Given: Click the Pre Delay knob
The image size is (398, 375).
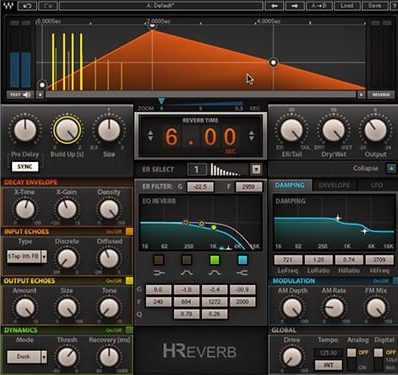Looking at the screenshot, I should (25, 130).
